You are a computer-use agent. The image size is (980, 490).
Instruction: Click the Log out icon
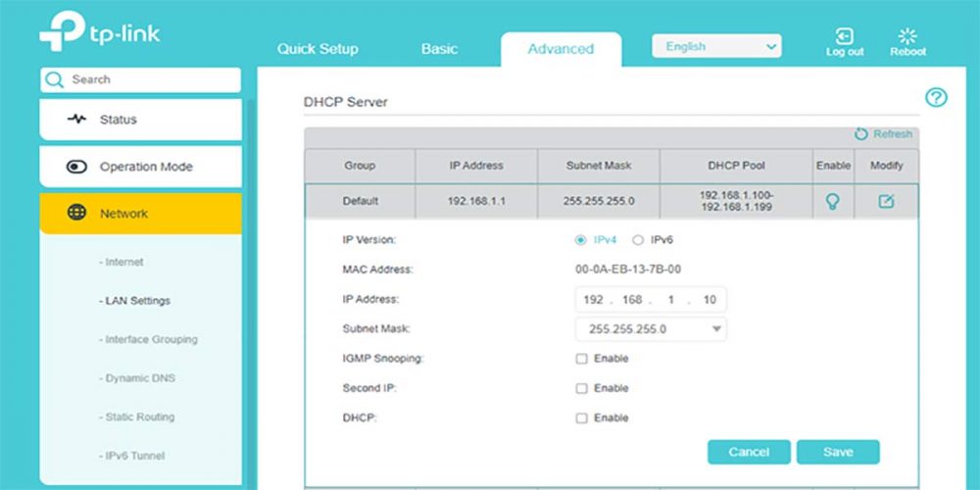(844, 36)
